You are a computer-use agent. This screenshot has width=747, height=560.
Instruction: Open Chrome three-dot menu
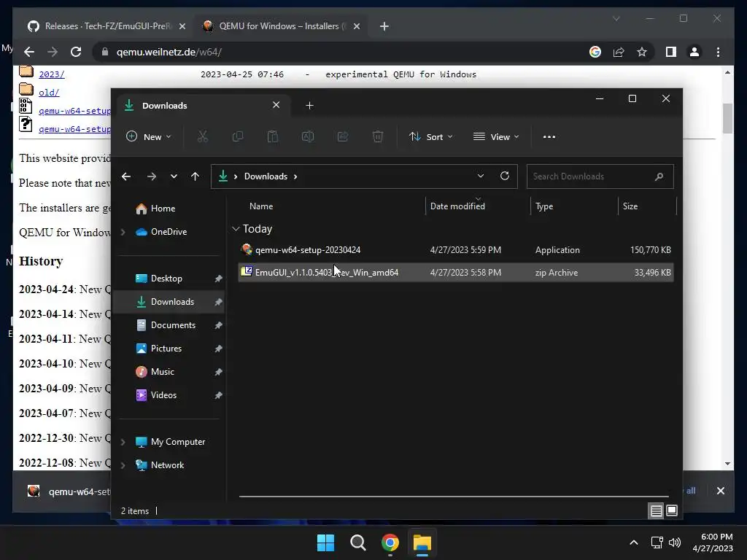(719, 52)
